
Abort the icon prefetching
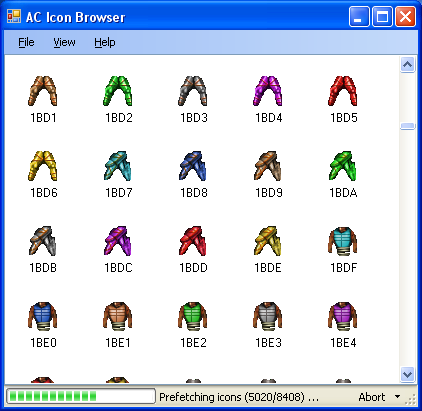pos(372,397)
